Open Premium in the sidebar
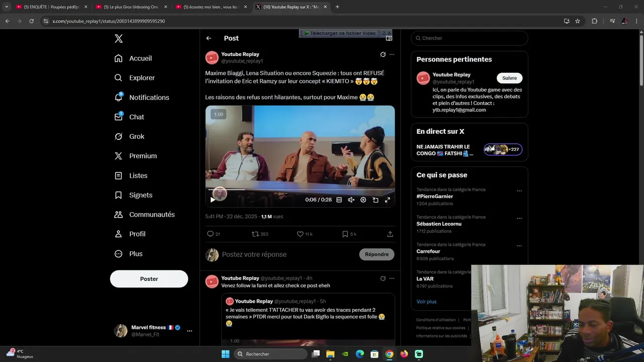This screenshot has width=644, height=362. pos(136,156)
